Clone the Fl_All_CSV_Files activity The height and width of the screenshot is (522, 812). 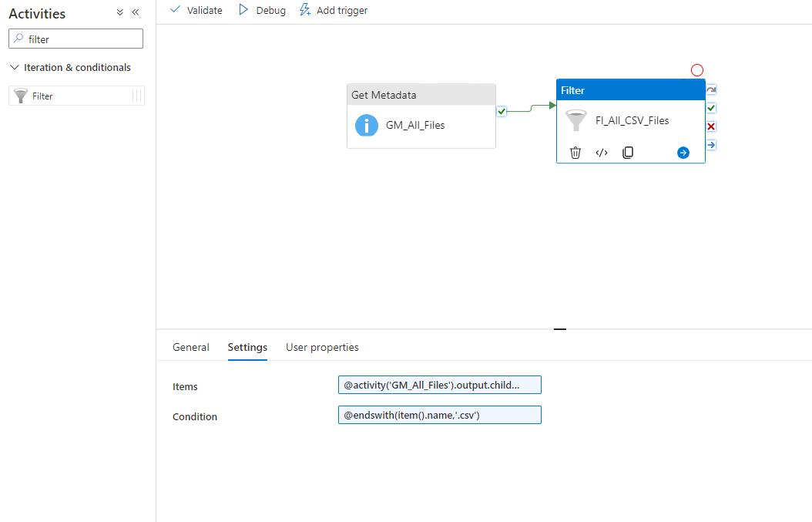pyautogui.click(x=628, y=152)
